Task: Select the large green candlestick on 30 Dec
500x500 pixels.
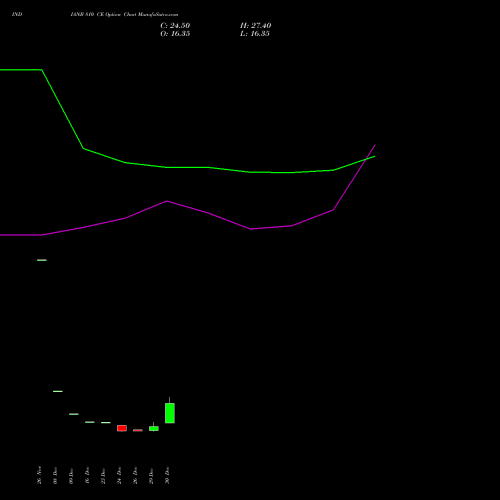Action: (x=170, y=413)
